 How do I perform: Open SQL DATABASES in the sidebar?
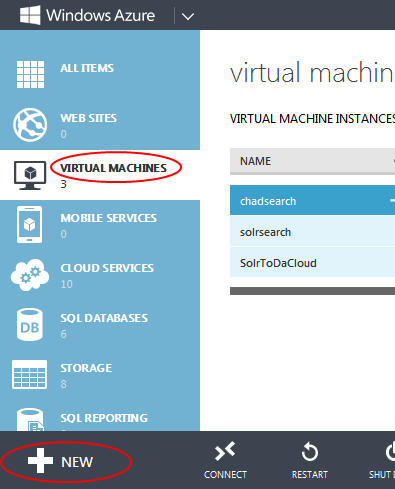coord(104,318)
